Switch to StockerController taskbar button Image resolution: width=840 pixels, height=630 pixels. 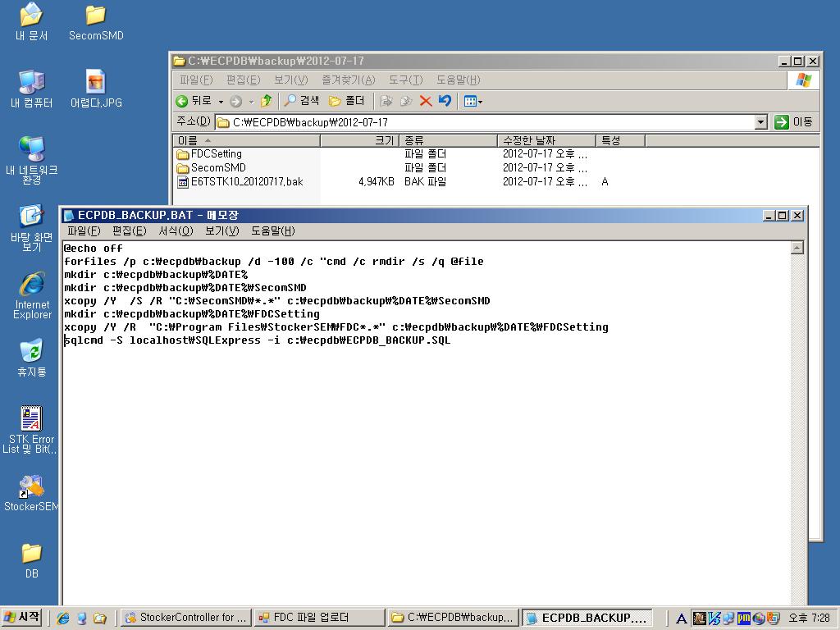click(185, 618)
